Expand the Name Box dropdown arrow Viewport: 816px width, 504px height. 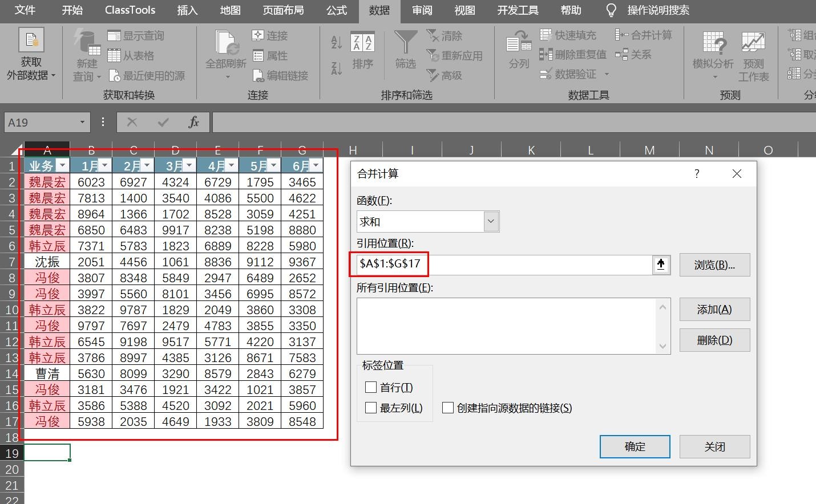click(82, 122)
